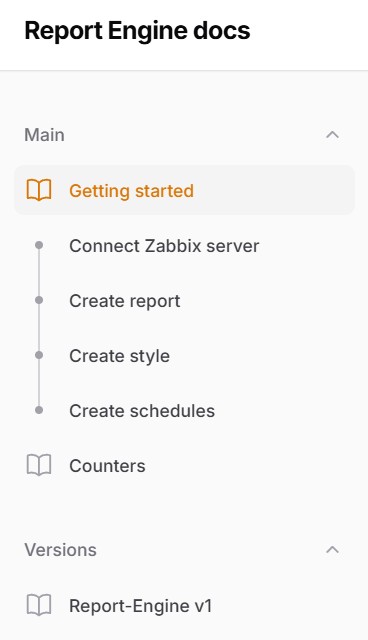Click the bullet dot next to Create report
368x640 pixels.
39,300
